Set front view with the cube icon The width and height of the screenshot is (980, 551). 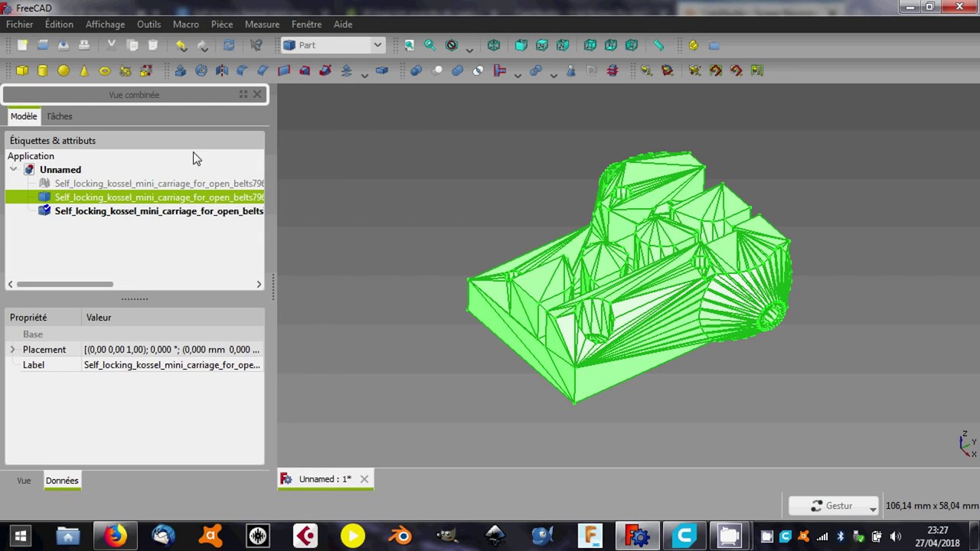click(521, 45)
